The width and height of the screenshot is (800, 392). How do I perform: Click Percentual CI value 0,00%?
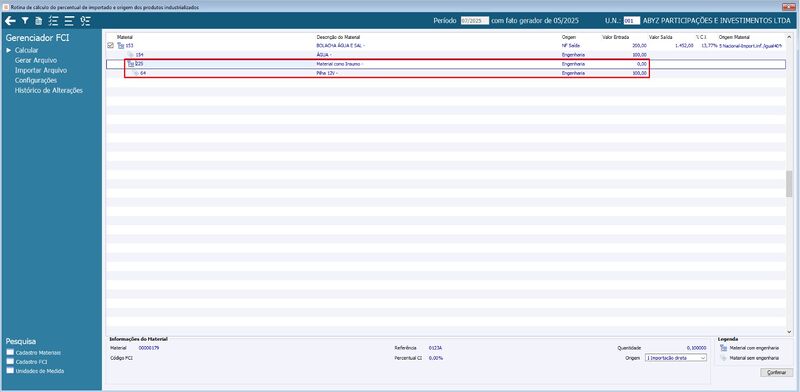tap(436, 358)
